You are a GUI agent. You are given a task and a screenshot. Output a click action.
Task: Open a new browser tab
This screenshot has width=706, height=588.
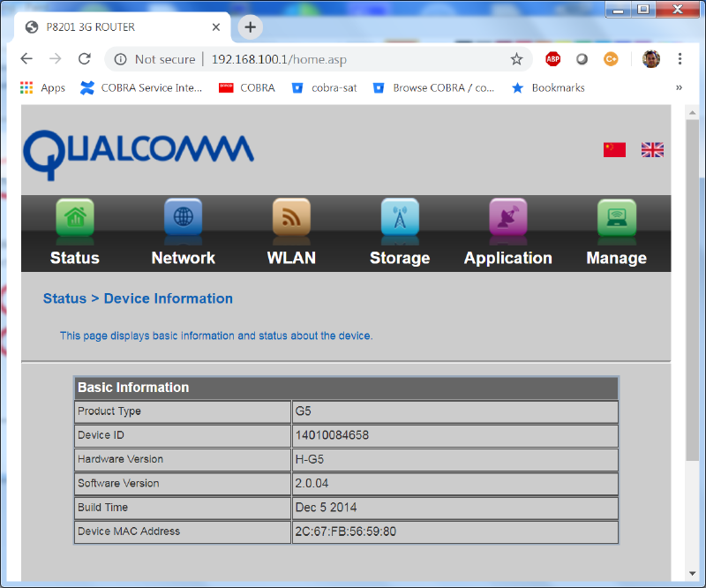250,26
